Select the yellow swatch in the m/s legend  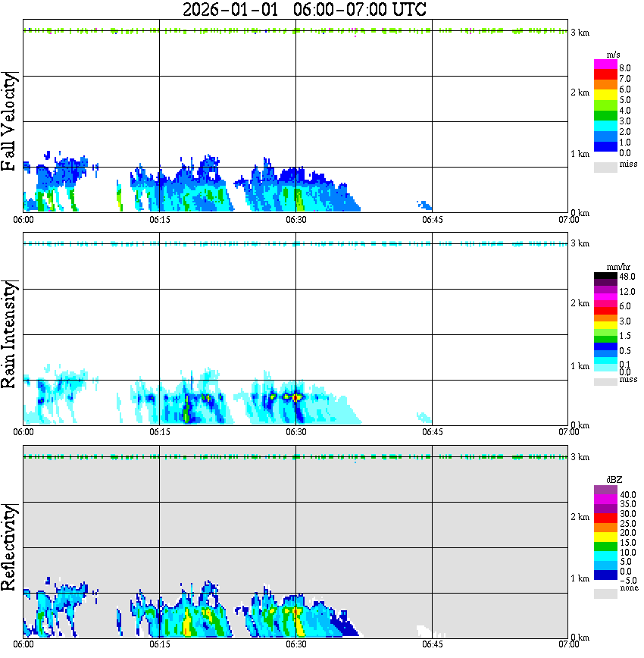click(605, 95)
